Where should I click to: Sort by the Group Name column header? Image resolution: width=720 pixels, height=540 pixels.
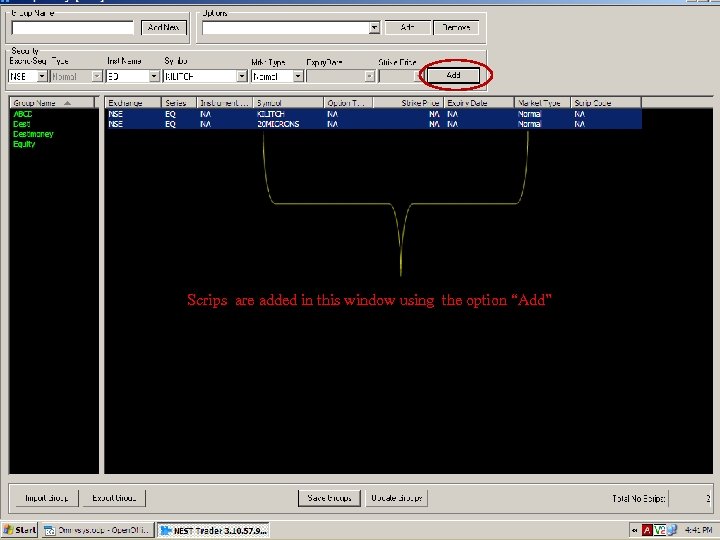[51, 103]
